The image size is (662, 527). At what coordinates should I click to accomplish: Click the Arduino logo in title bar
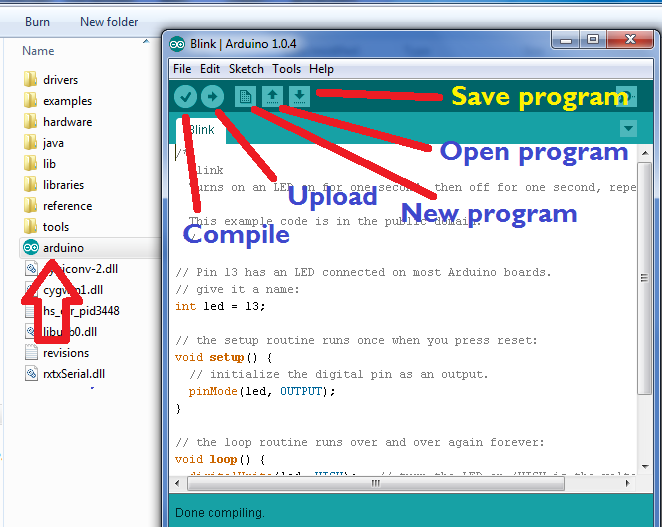pos(177,44)
